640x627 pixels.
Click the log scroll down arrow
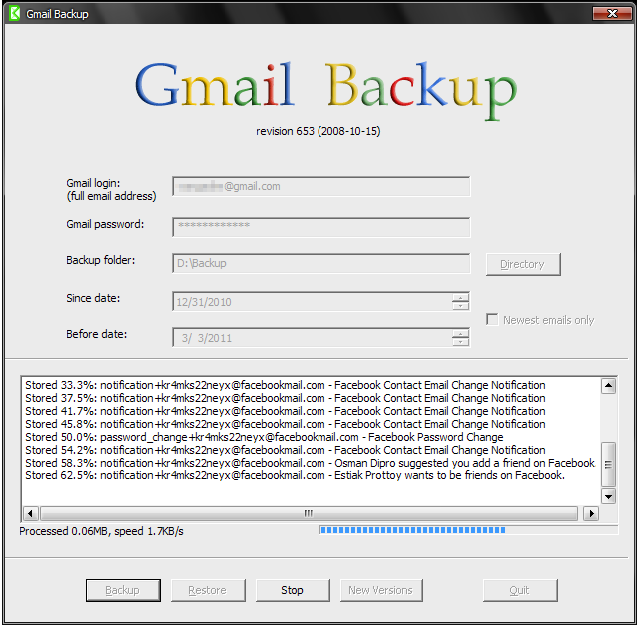point(609,497)
